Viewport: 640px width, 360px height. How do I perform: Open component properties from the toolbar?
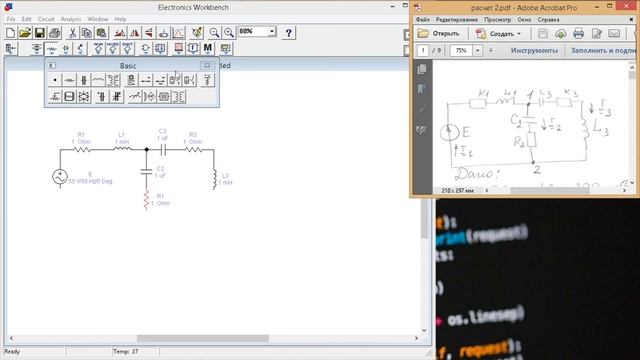(197, 33)
